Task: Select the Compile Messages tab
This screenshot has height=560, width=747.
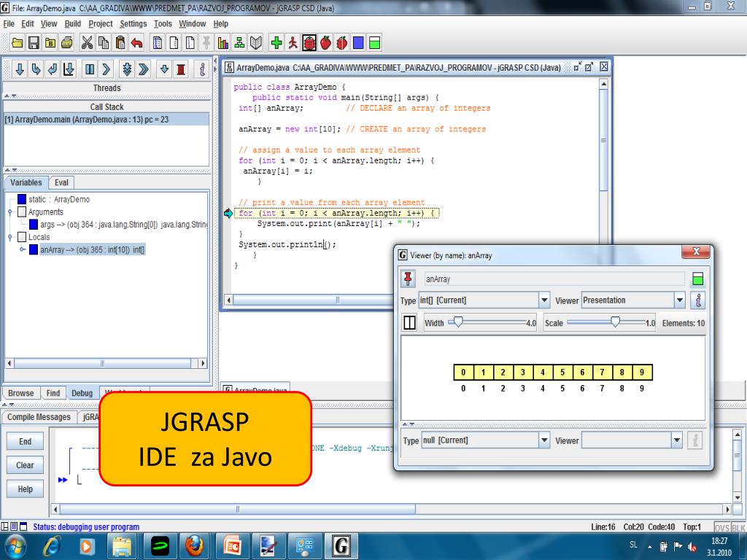Action: [39, 416]
